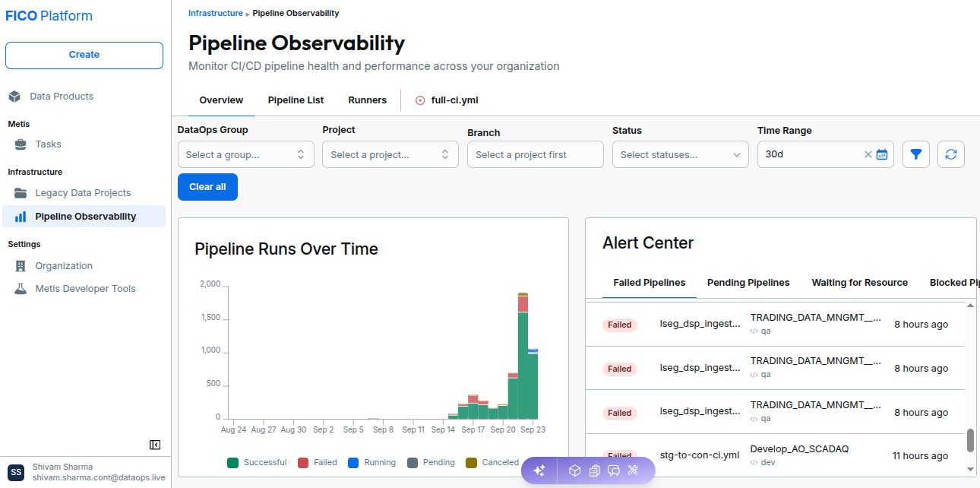This screenshot has height=488, width=980.
Task: Select the Failed Pipelines alert tab
Action: [650, 283]
